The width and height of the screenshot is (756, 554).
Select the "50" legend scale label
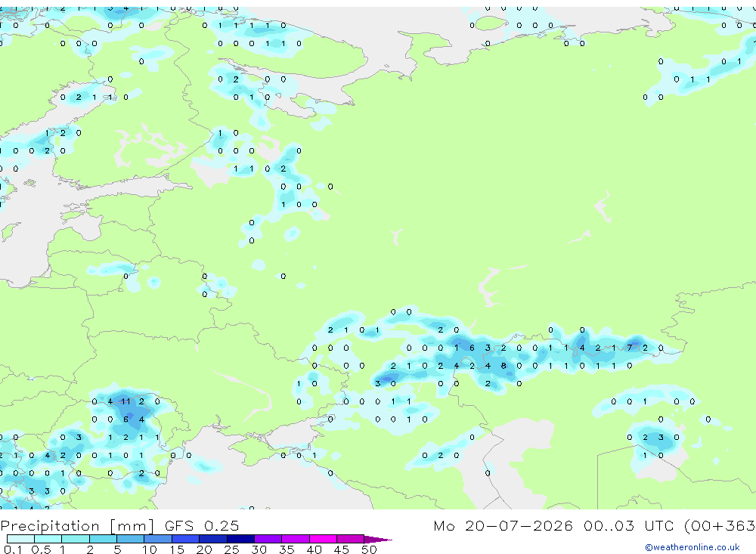369,549
